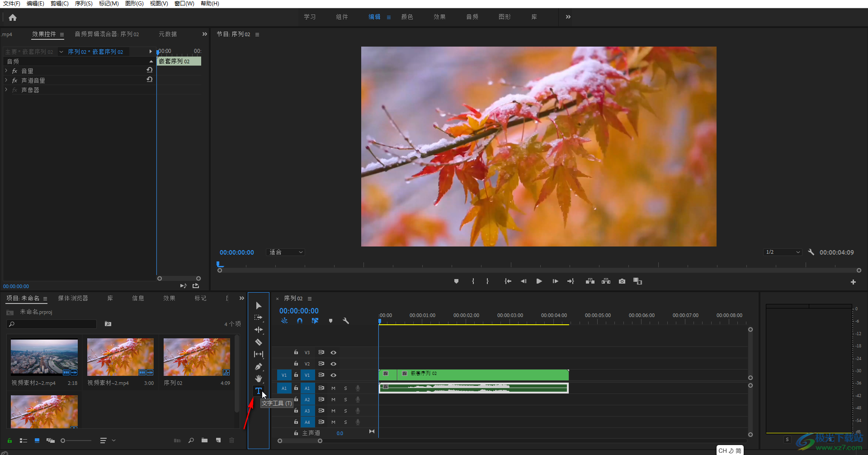Select the Track Select Forward tool

[259, 318]
